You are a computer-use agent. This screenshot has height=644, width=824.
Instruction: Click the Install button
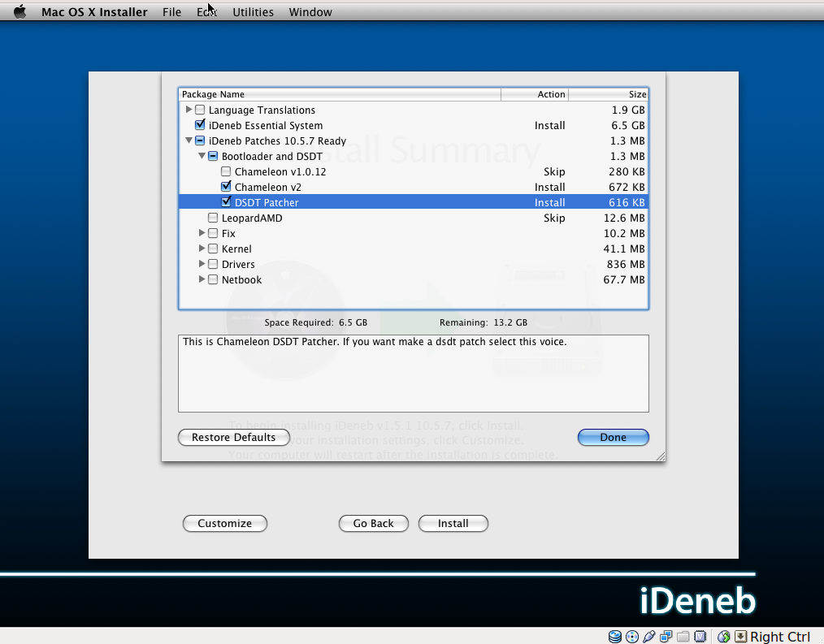[453, 524]
